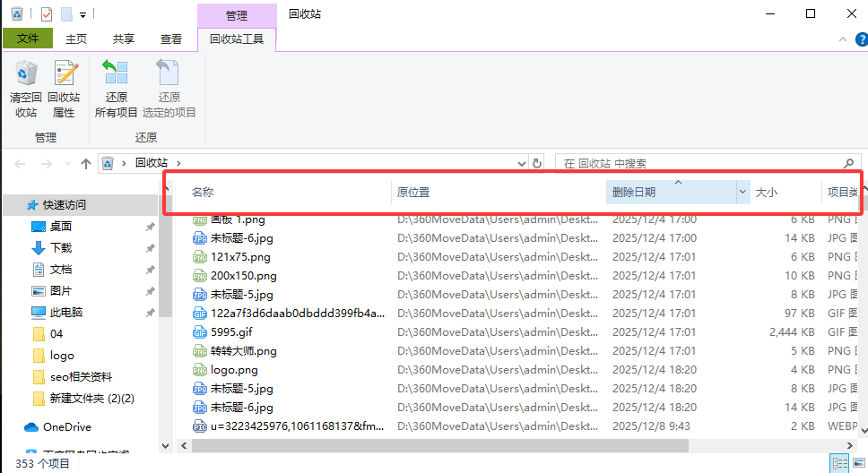Image resolution: width=868 pixels, height=473 pixels.
Task: Open the Help question mark icon
Action: click(862, 39)
